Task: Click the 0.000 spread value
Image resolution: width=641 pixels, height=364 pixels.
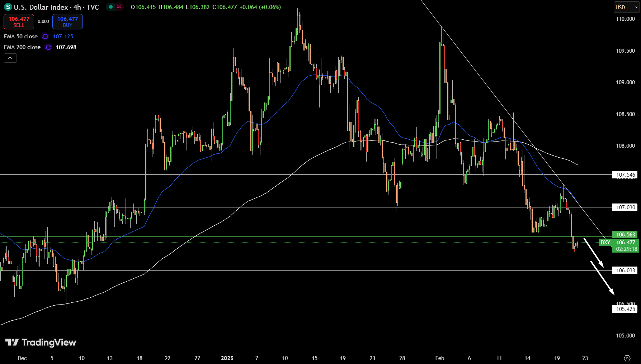Action: coord(43,21)
